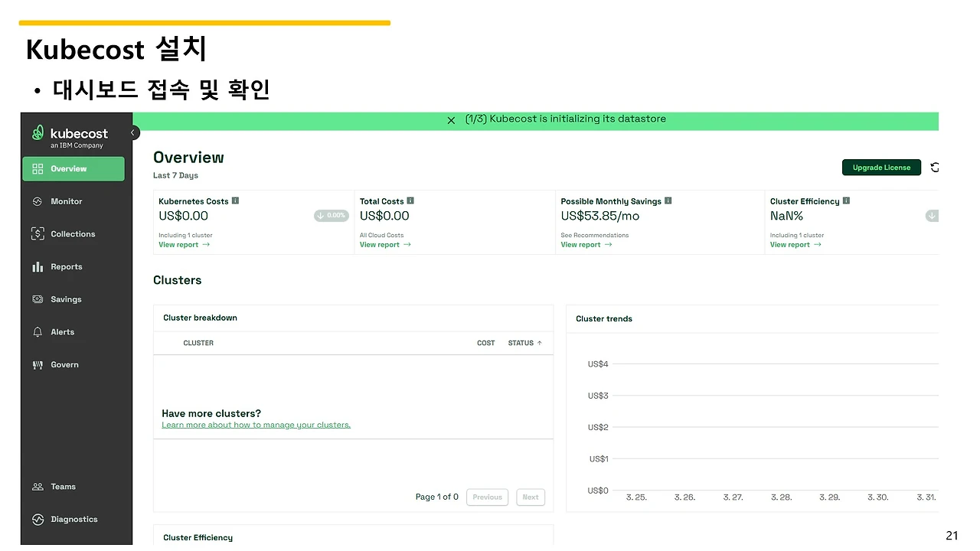Click the Cluster breakdown panel title
Image resolution: width=980 pixels, height=551 pixels.
pos(201,318)
